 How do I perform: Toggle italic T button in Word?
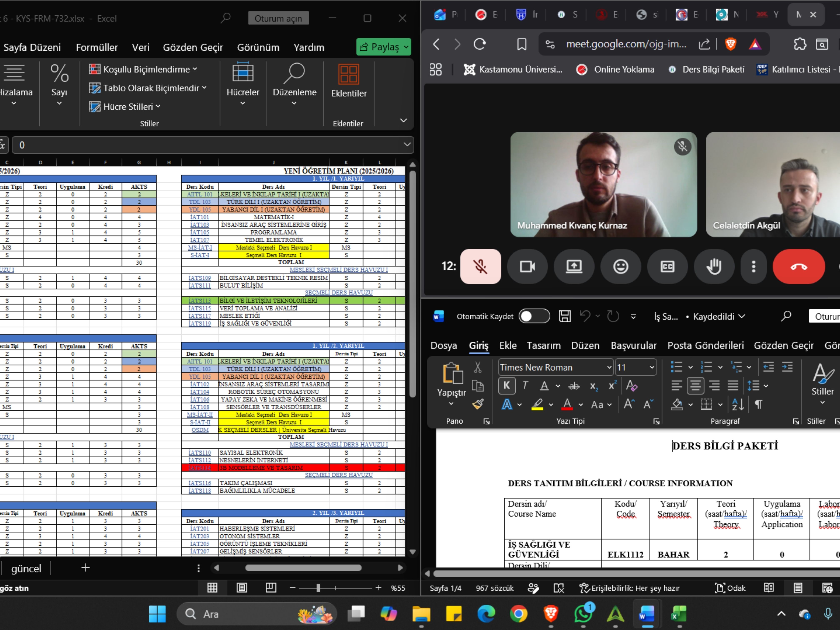[525, 385]
